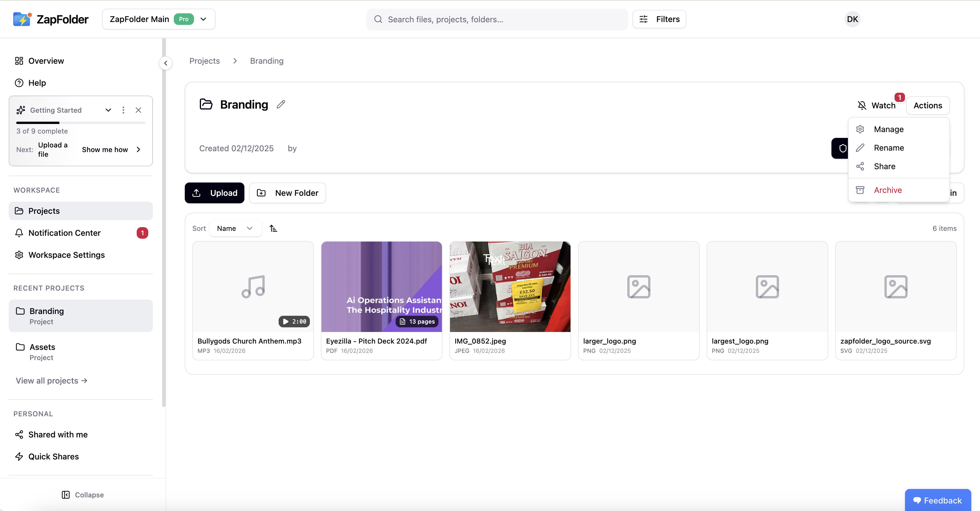Viewport: 980px width, 511px height.
Task: Collapse the Getting Started chevron
Action: click(x=108, y=110)
